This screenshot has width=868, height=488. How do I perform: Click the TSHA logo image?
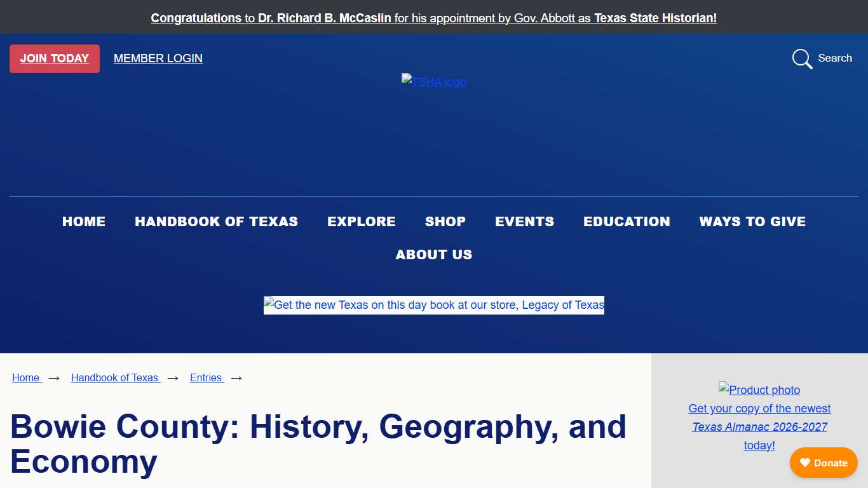pos(433,81)
